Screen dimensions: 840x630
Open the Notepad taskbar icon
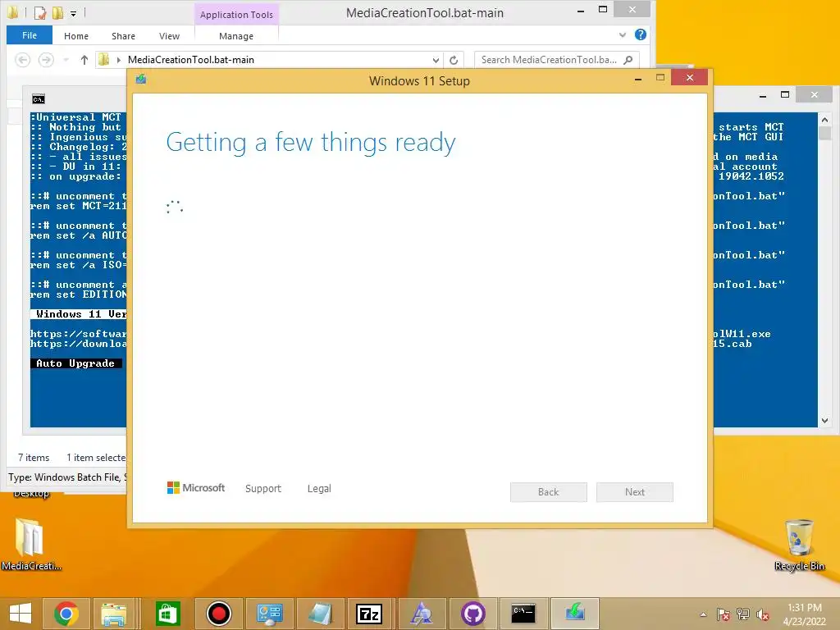[320, 614]
